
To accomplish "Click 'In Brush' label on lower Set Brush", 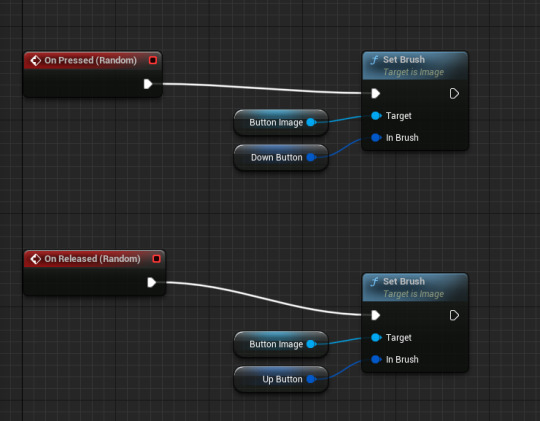I will point(402,360).
